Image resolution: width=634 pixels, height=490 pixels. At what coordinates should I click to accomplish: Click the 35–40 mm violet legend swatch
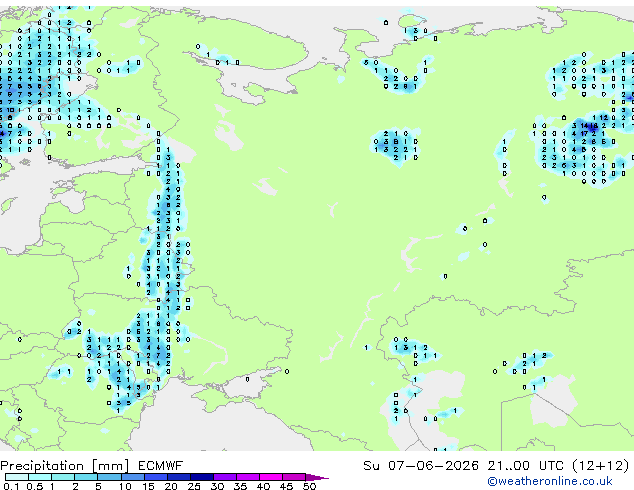248,477
